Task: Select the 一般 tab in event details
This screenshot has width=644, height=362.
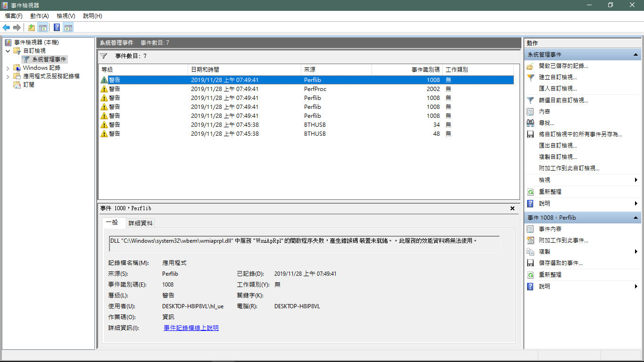Action: [x=114, y=222]
